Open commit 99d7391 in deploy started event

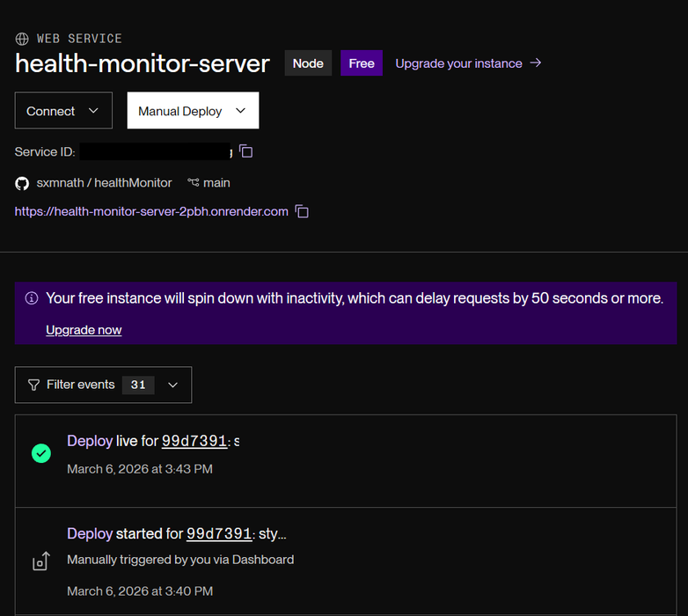[219, 533]
